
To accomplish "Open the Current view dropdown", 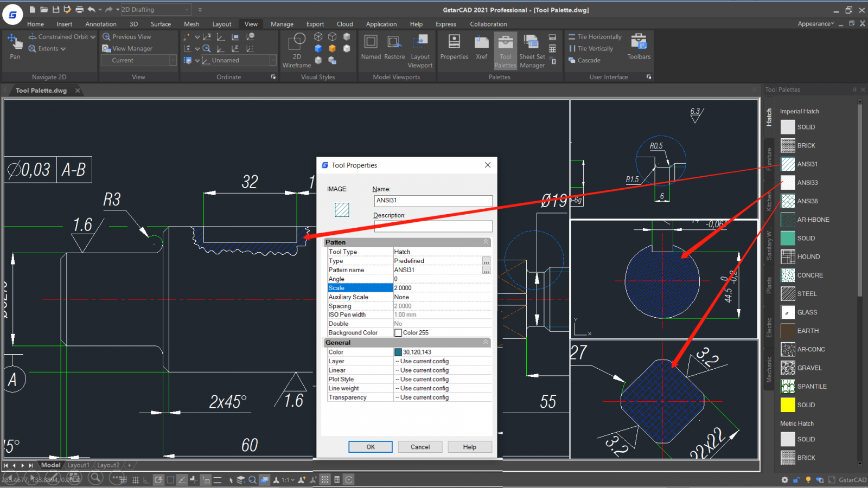I will pos(139,61).
